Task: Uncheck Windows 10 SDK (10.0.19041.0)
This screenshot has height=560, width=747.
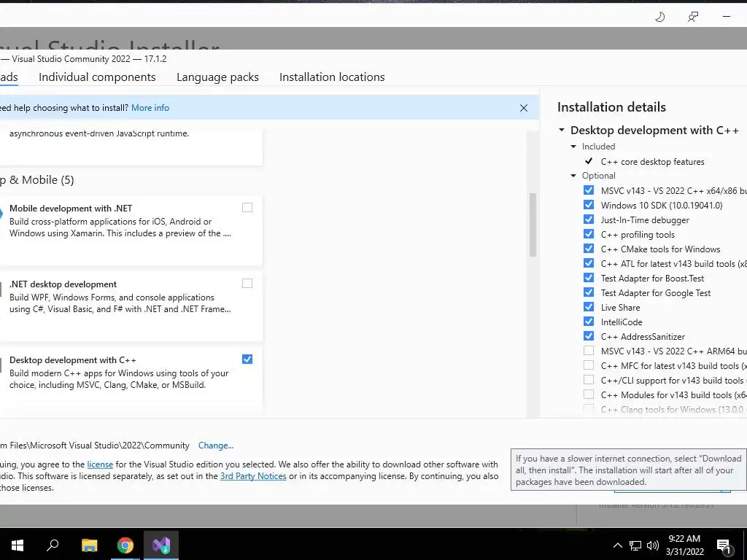Action: [589, 205]
